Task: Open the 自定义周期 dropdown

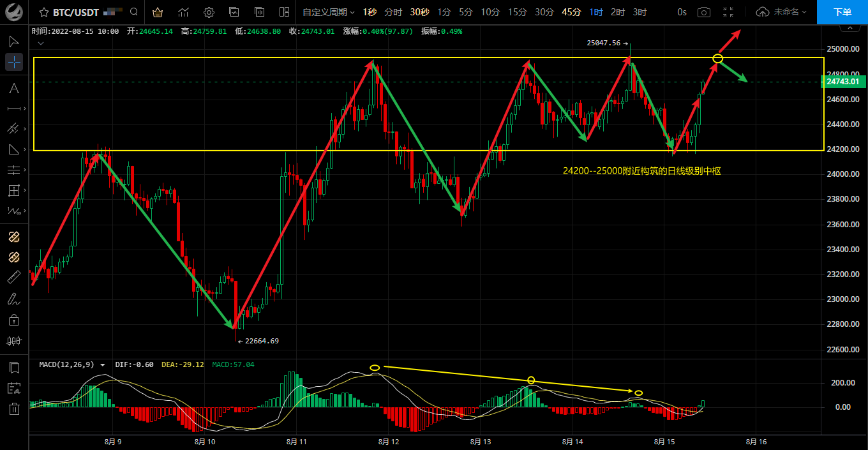Action: pyautogui.click(x=328, y=12)
